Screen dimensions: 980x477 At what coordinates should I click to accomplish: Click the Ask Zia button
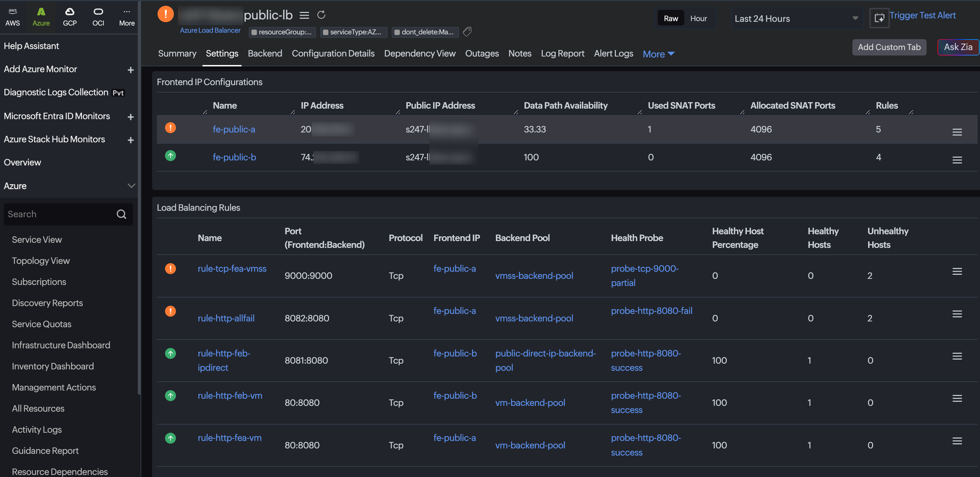pos(958,47)
